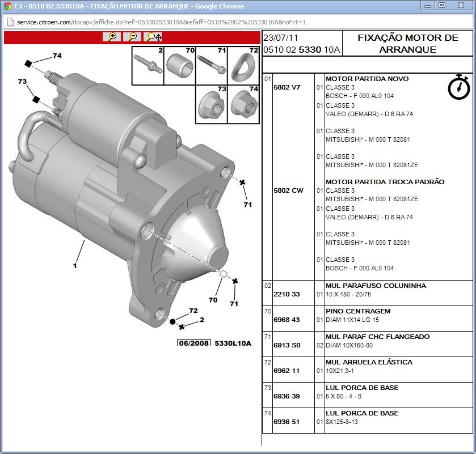Click part number 6936 51

click(x=287, y=422)
